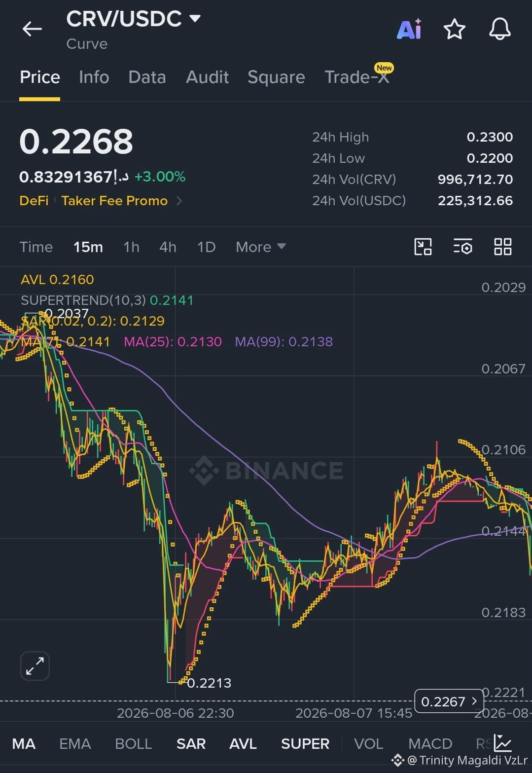Viewport: 532px width, 773px height.
Task: Tap the MA(7) legend value
Action: (66, 341)
